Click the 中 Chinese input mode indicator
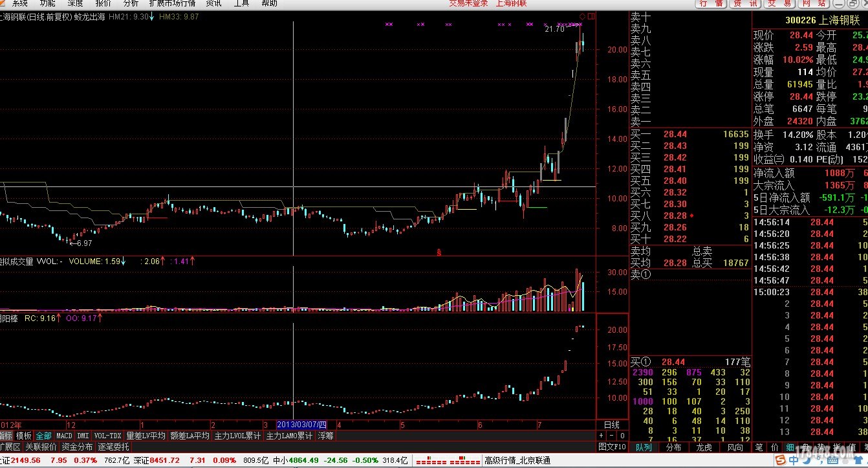This screenshot has width=868, height=468. (x=795, y=460)
